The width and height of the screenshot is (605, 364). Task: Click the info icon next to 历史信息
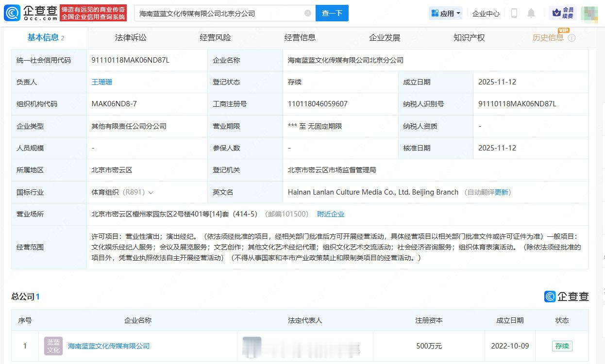[571, 38]
